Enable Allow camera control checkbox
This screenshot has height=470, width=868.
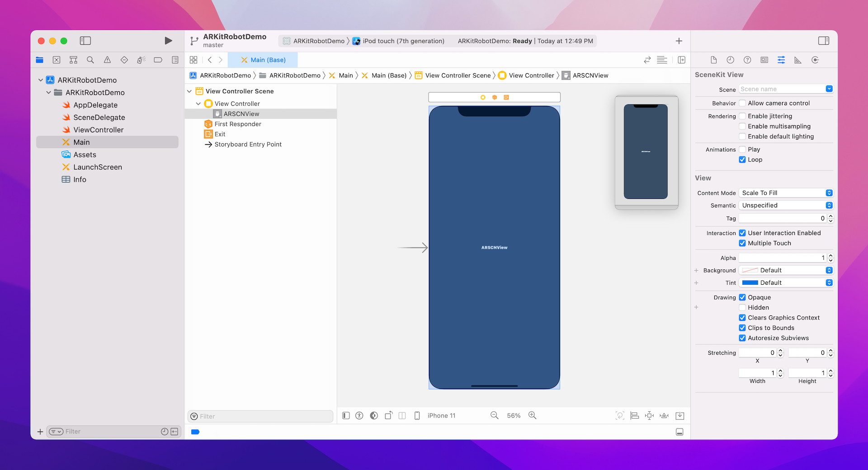742,103
